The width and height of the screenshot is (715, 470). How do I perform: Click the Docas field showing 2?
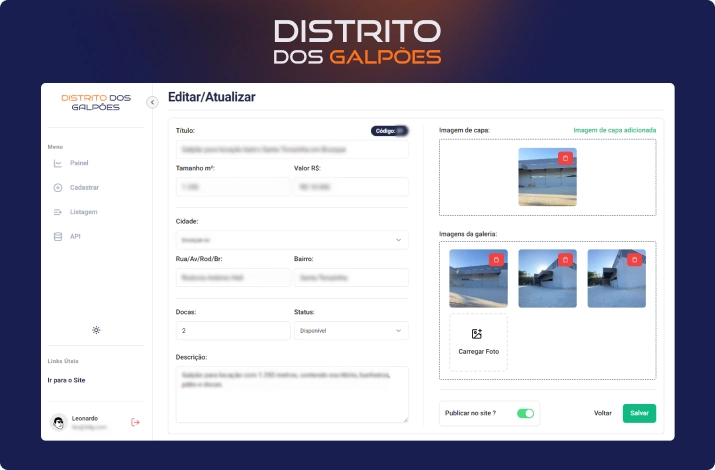(x=233, y=331)
